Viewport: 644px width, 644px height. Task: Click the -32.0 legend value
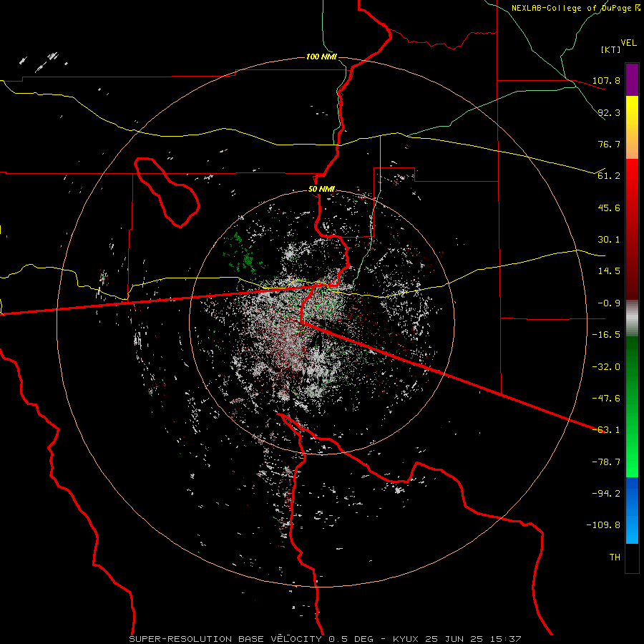606,367
